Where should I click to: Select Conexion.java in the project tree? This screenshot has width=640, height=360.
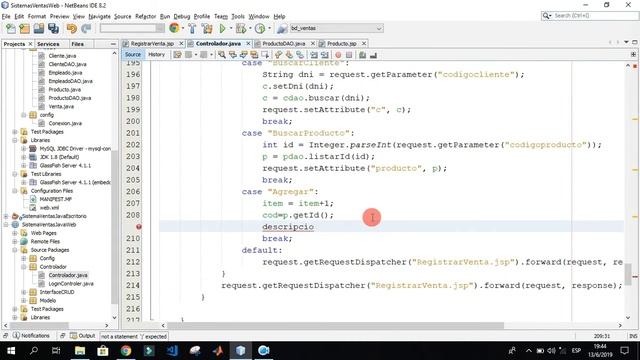click(65, 123)
